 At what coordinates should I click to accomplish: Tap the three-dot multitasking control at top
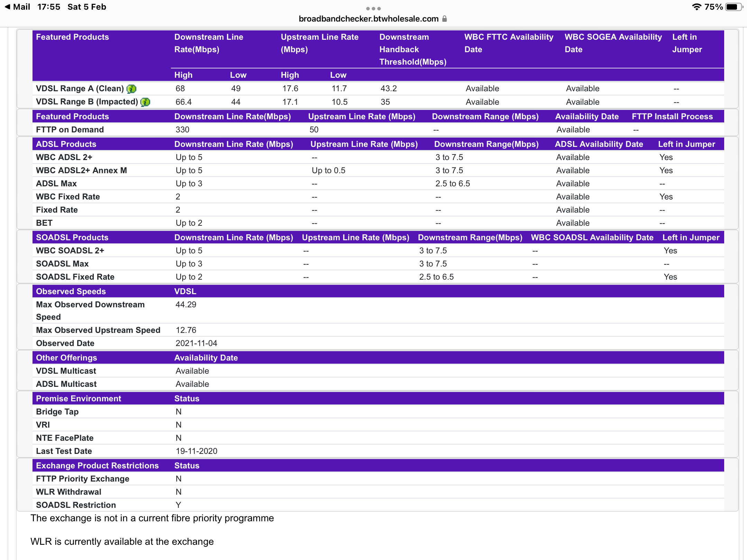pos(373,9)
